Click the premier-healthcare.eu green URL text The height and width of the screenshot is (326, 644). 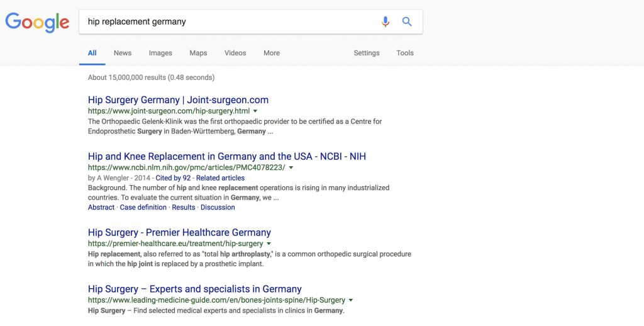point(175,244)
